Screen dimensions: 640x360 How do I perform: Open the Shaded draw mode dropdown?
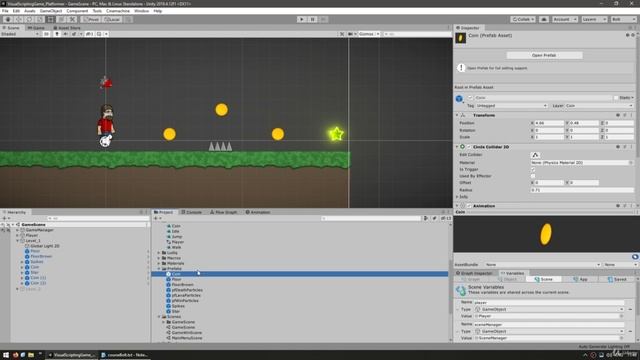click(x=20, y=34)
